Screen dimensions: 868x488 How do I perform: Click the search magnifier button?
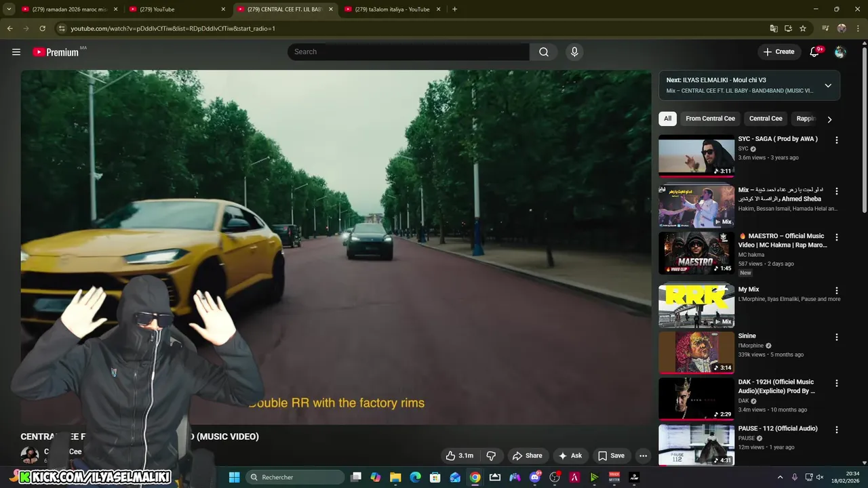click(x=544, y=52)
